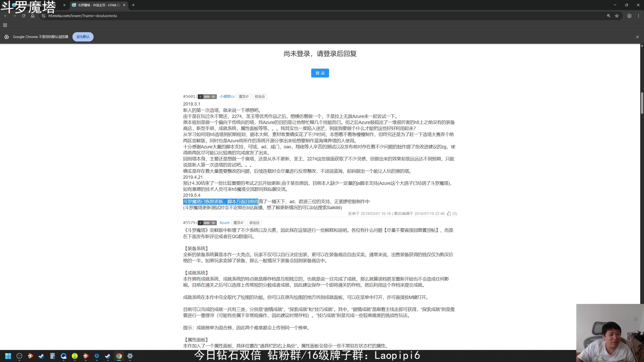This screenshot has width=644, height=362.
Task: Click the page vertical scrollbar thumb
Action: click(x=642, y=103)
